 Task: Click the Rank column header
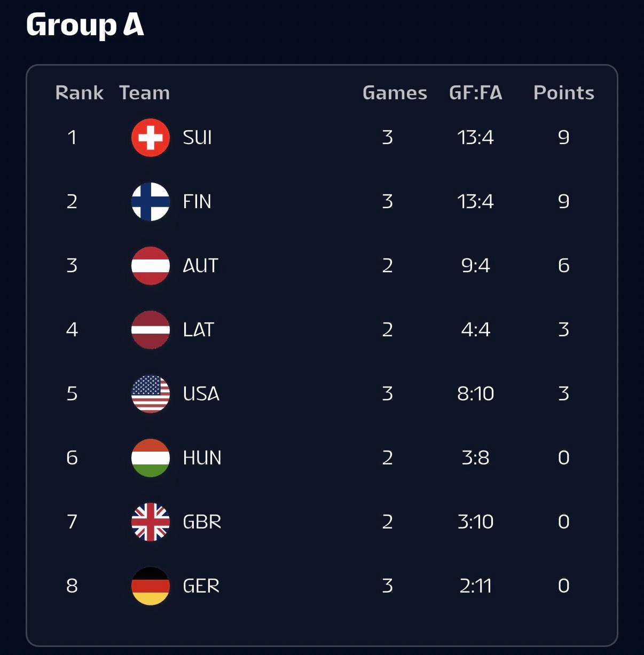point(80,93)
